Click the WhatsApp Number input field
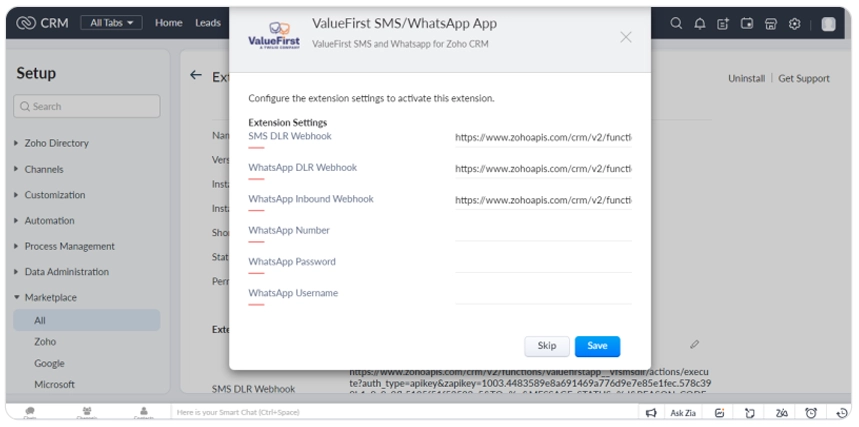 point(543,231)
